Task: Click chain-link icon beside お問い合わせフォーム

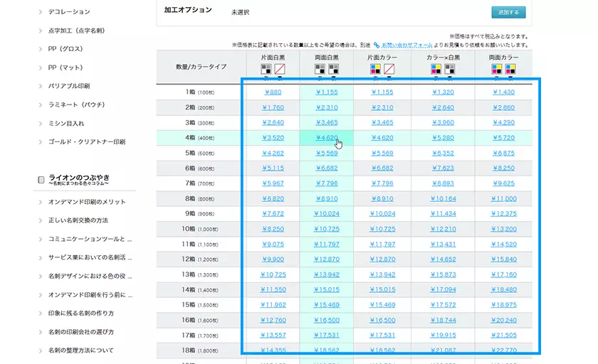Action: (377, 45)
